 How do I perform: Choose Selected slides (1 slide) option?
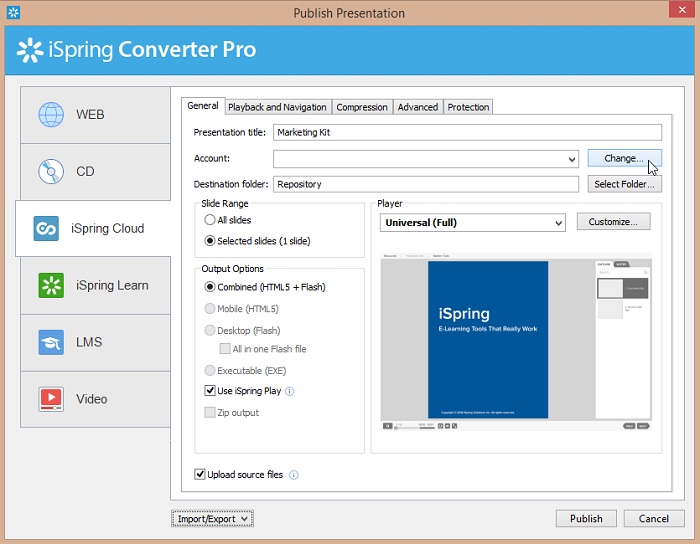coord(209,241)
